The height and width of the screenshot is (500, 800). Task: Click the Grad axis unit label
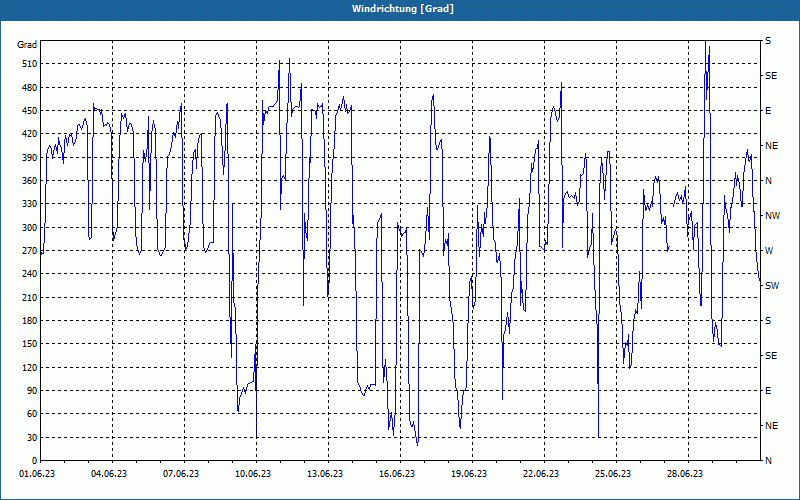(x=27, y=45)
